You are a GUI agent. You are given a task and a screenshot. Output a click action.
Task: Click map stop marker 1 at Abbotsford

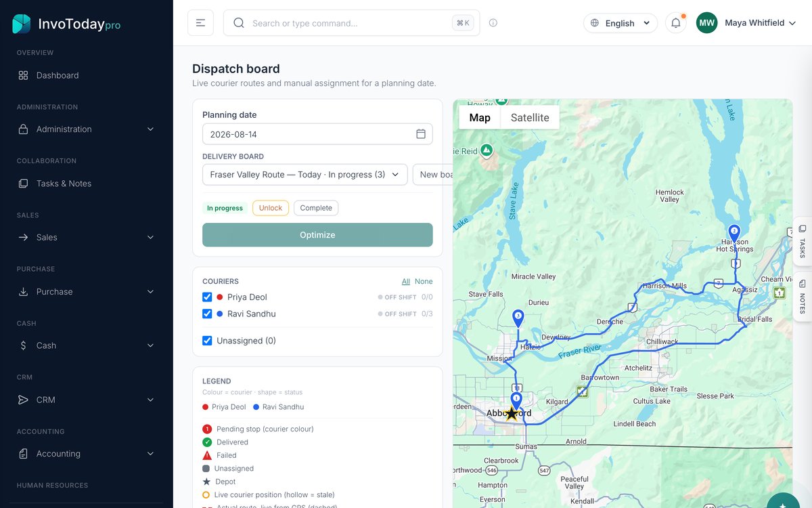pyautogui.click(x=516, y=400)
